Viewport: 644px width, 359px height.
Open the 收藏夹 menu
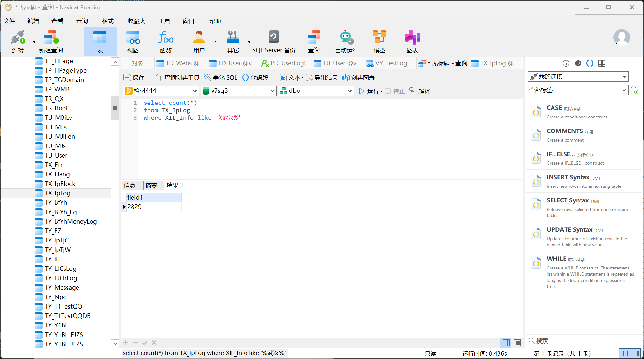click(x=136, y=21)
